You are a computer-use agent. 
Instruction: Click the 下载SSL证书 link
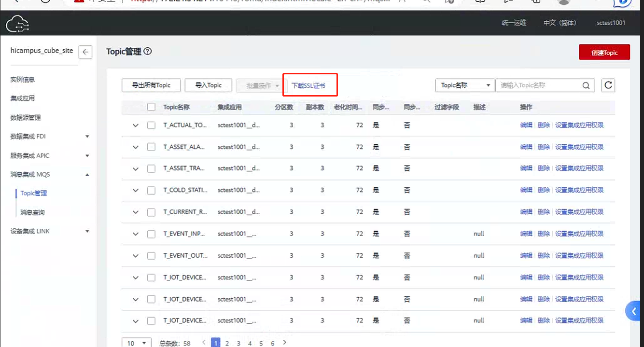[308, 85]
